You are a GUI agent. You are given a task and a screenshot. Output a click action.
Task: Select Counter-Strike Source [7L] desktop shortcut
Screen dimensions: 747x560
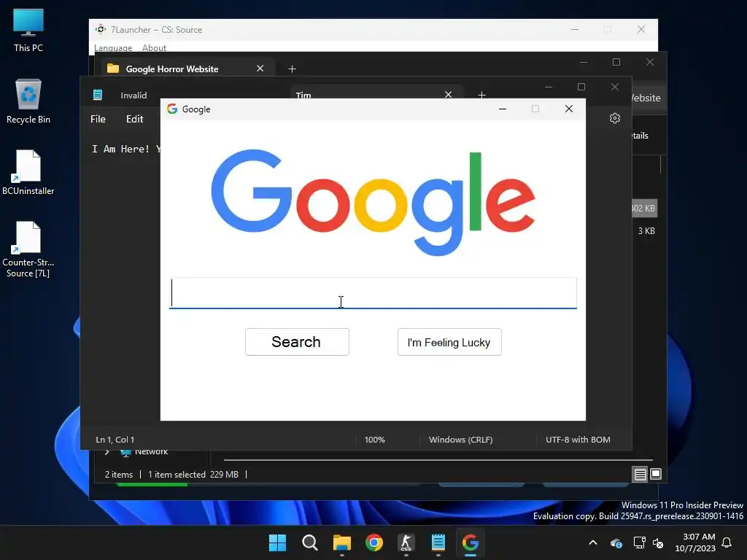point(28,249)
